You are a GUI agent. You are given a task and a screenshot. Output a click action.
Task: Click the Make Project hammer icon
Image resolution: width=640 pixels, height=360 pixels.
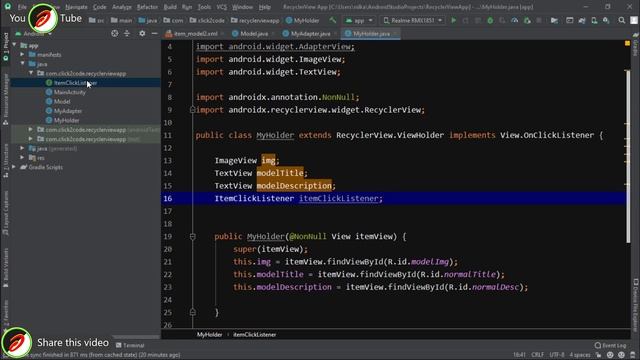pyautogui.click(x=333, y=20)
